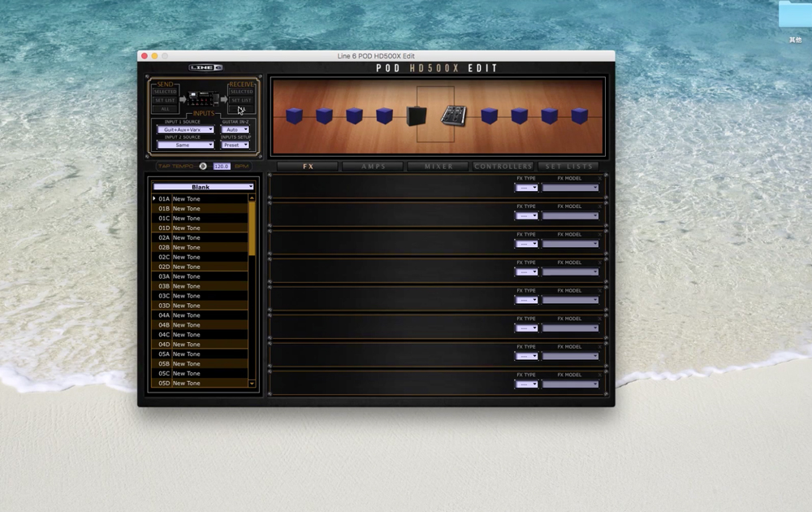Select preset 04C New Tone
Screen dimensions: 812x512
tap(200, 334)
